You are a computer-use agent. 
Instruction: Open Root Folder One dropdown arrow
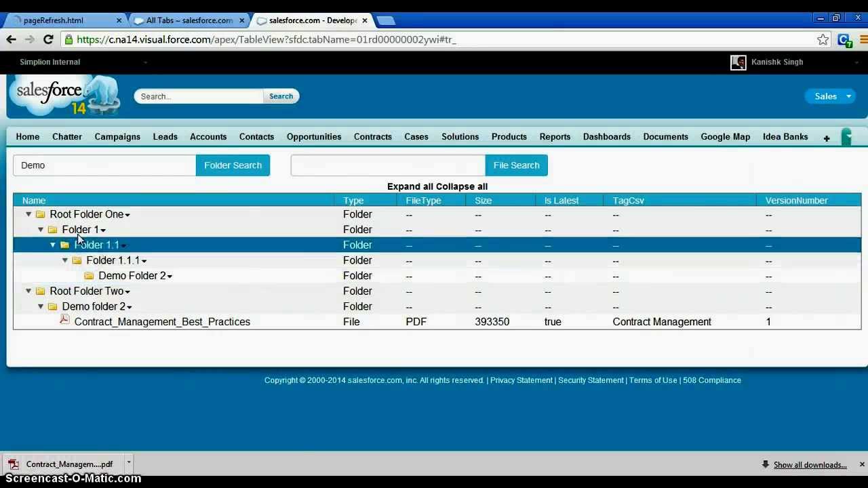coord(127,215)
